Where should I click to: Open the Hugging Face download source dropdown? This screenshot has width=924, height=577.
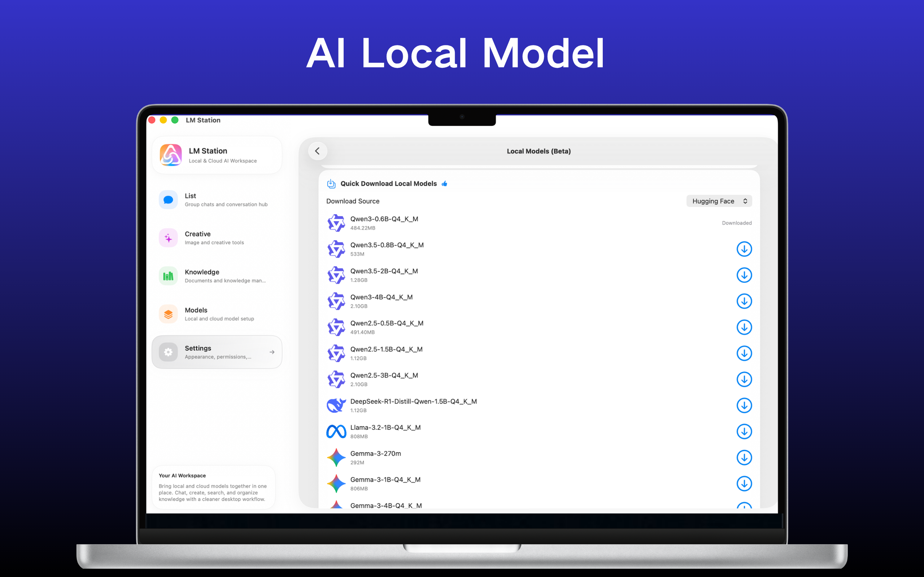pyautogui.click(x=719, y=201)
